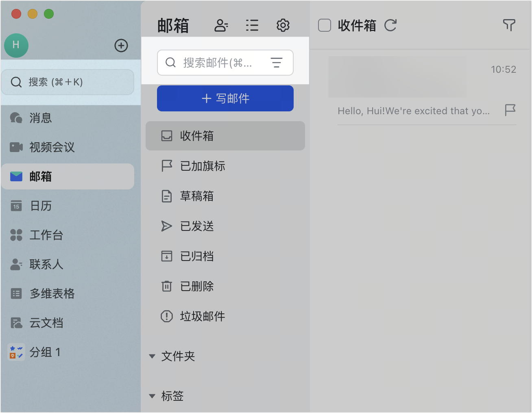532x413 pixels.
Task: Open 联系人 in the sidebar
Action: (68, 264)
